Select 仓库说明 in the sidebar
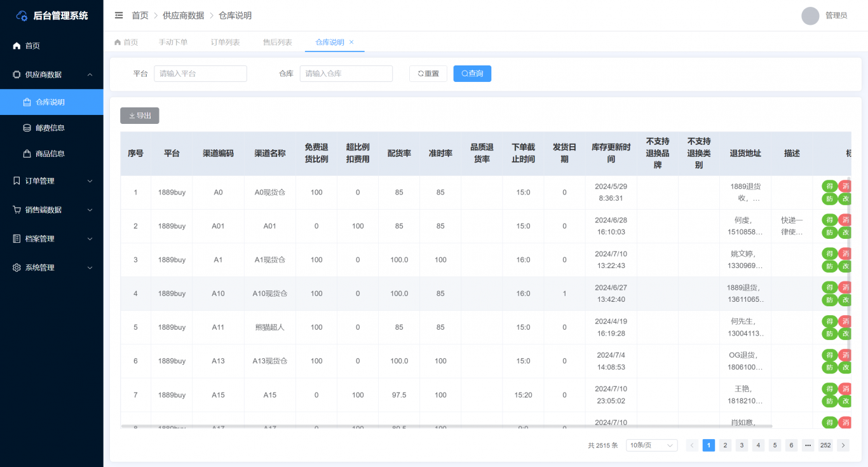The width and height of the screenshot is (868, 467). click(x=51, y=102)
